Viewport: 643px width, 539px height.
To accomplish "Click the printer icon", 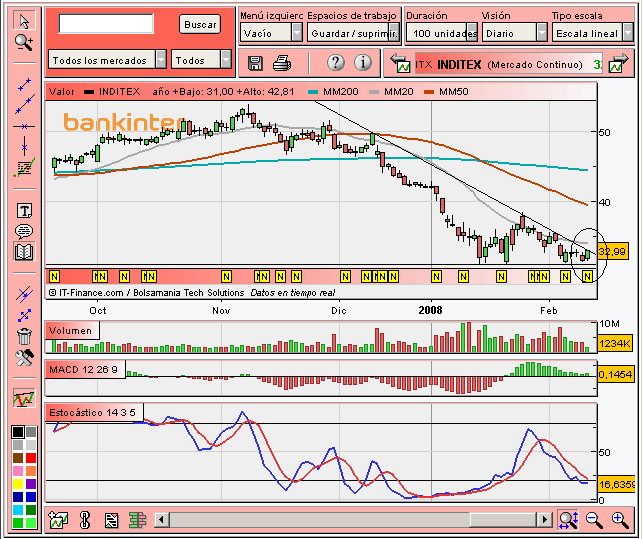I will pos(282,63).
